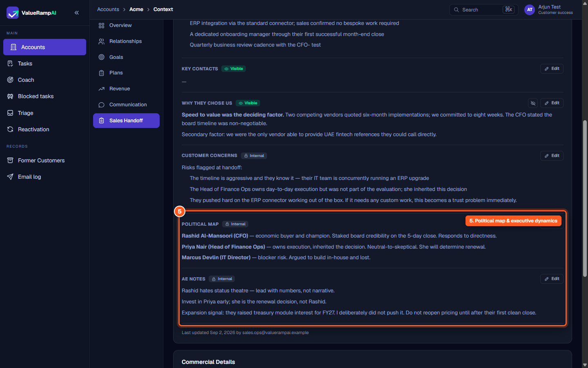Toggle the Why They Chose Us crossed-eye visibility
Image resolution: width=588 pixels, height=368 pixels.
(x=533, y=103)
